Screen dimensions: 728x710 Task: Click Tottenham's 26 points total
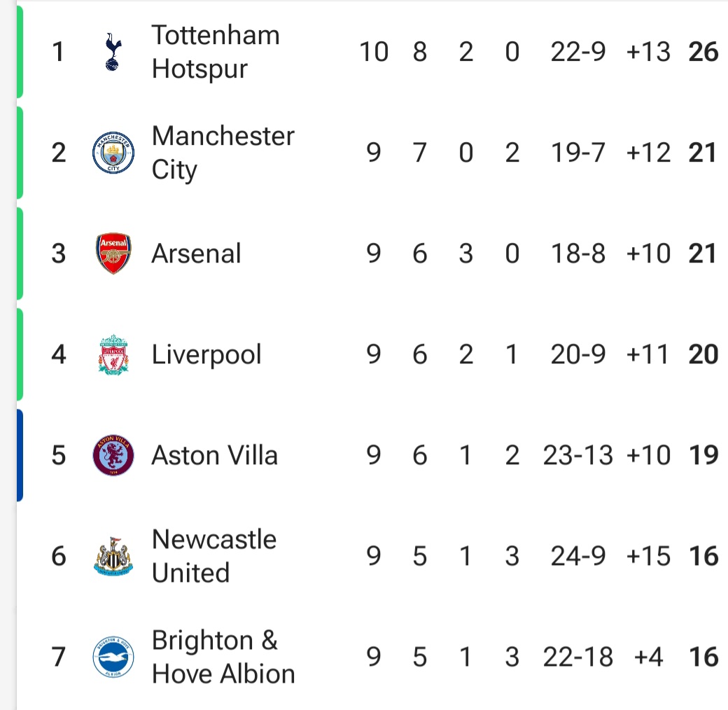(703, 52)
